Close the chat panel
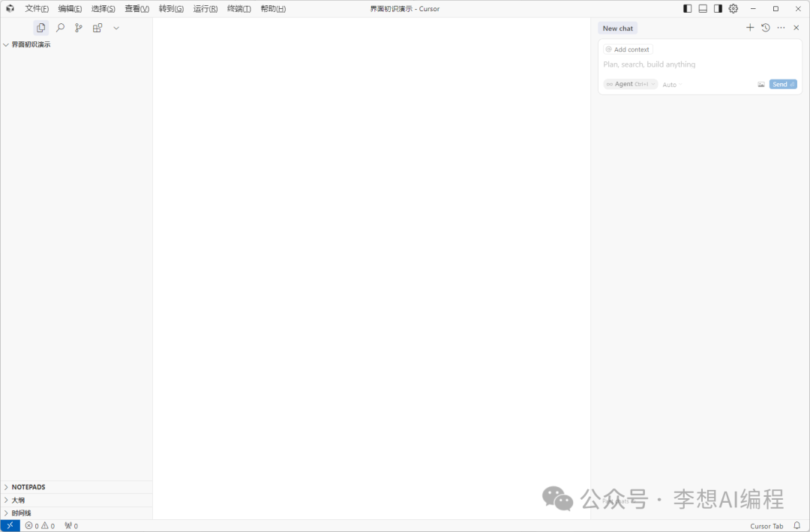This screenshot has width=810, height=532. point(796,27)
